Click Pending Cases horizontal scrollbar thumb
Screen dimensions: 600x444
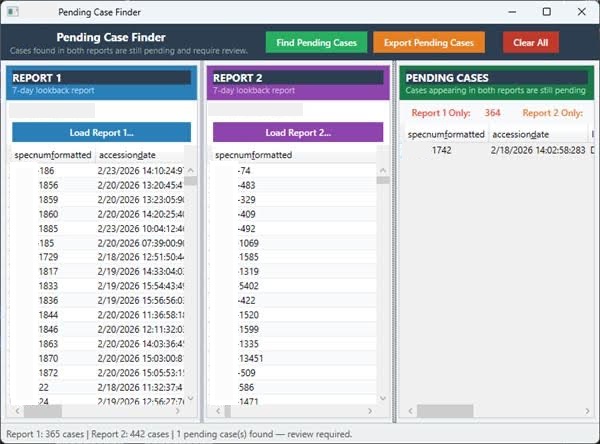pos(445,411)
